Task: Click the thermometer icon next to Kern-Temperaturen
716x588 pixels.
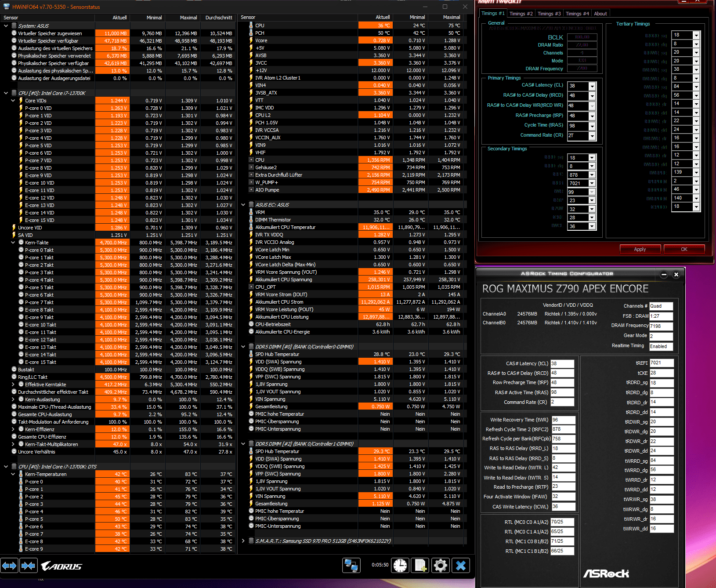Action: click(x=21, y=474)
